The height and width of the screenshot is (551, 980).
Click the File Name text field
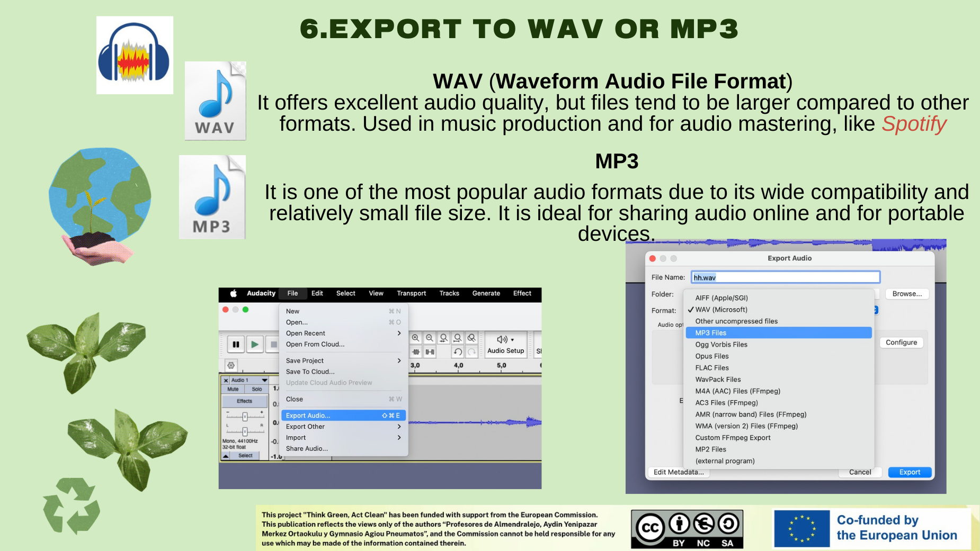pos(785,277)
